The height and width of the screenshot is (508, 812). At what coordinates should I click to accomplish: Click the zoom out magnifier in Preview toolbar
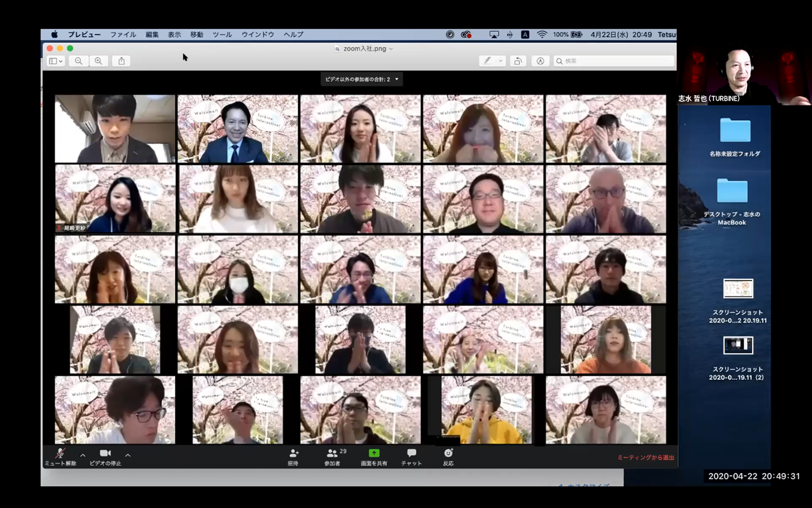(78, 61)
